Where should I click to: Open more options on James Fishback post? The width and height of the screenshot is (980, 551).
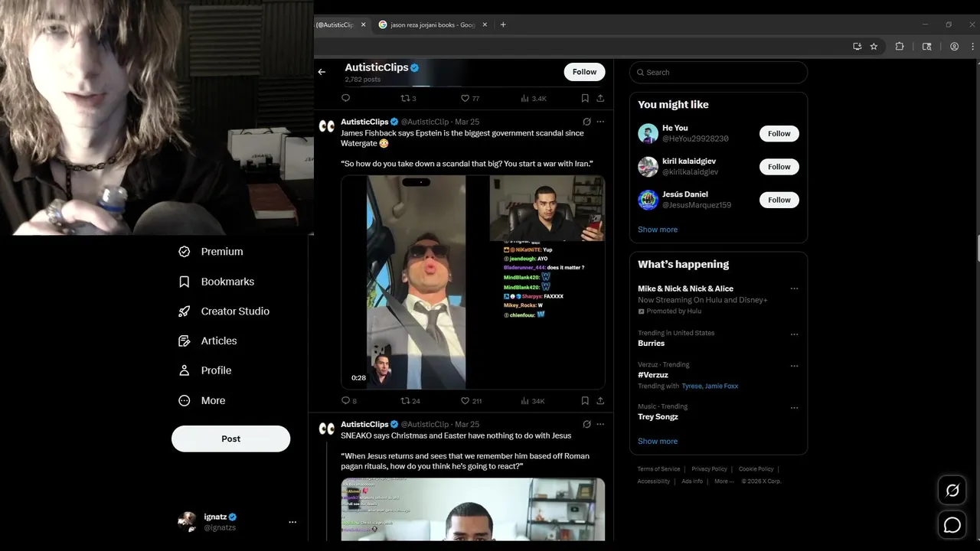coord(600,122)
